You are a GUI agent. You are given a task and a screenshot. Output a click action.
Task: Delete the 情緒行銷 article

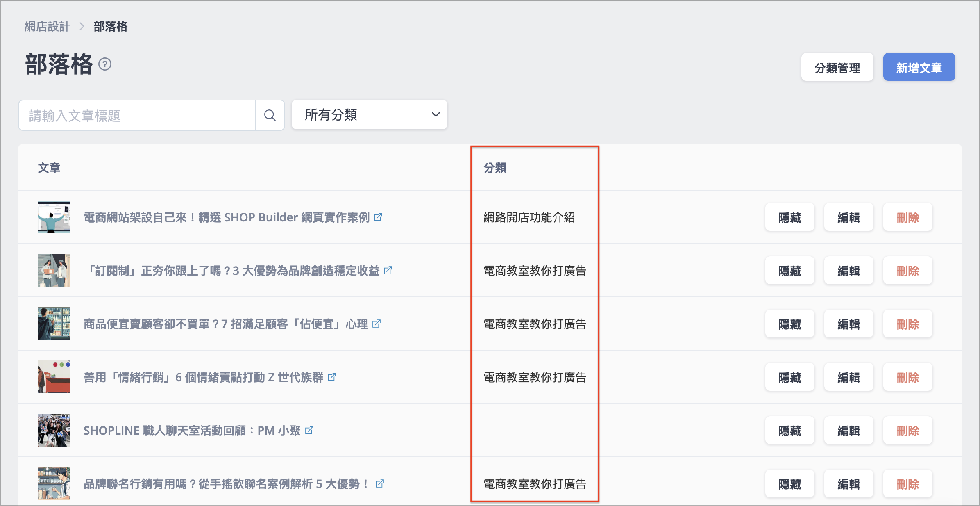[x=907, y=377]
